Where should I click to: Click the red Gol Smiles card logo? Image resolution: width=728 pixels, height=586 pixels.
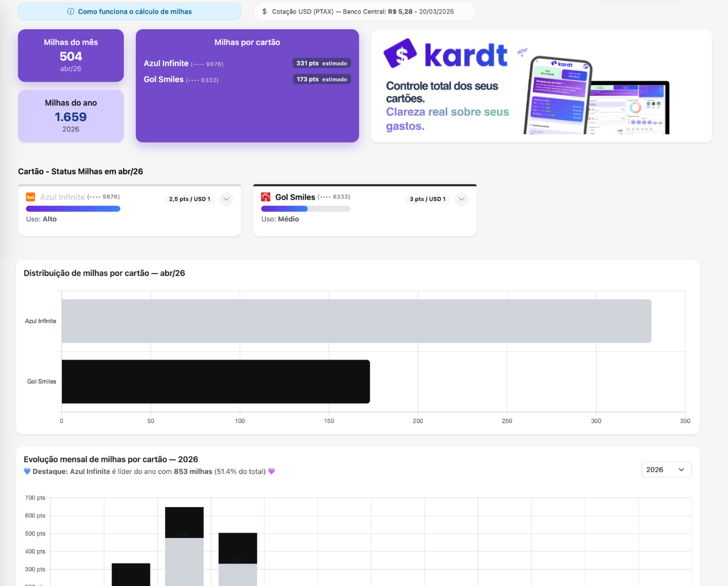(266, 197)
